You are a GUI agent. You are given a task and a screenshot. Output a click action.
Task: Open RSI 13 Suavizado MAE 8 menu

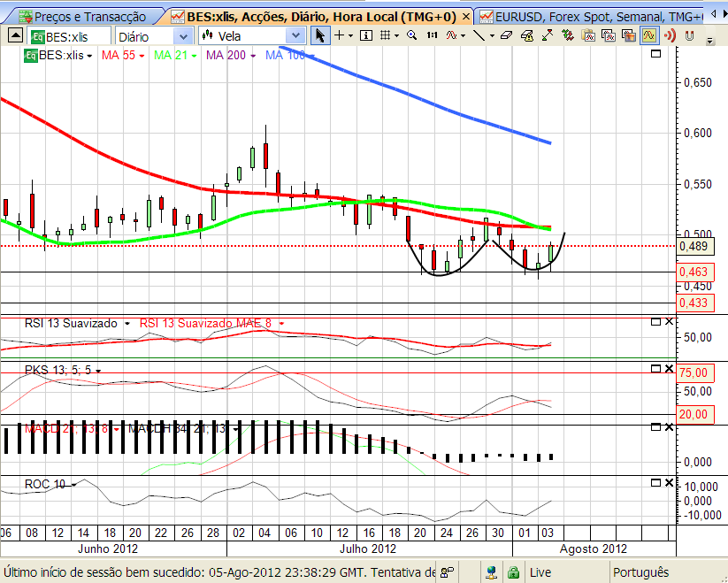(281, 324)
